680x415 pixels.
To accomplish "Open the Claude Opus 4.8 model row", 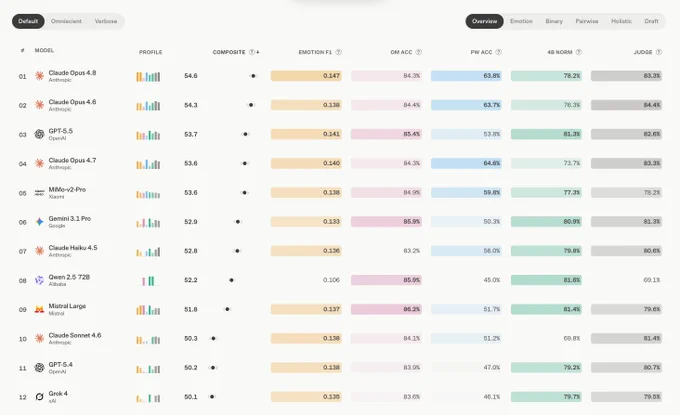I will [340, 76].
